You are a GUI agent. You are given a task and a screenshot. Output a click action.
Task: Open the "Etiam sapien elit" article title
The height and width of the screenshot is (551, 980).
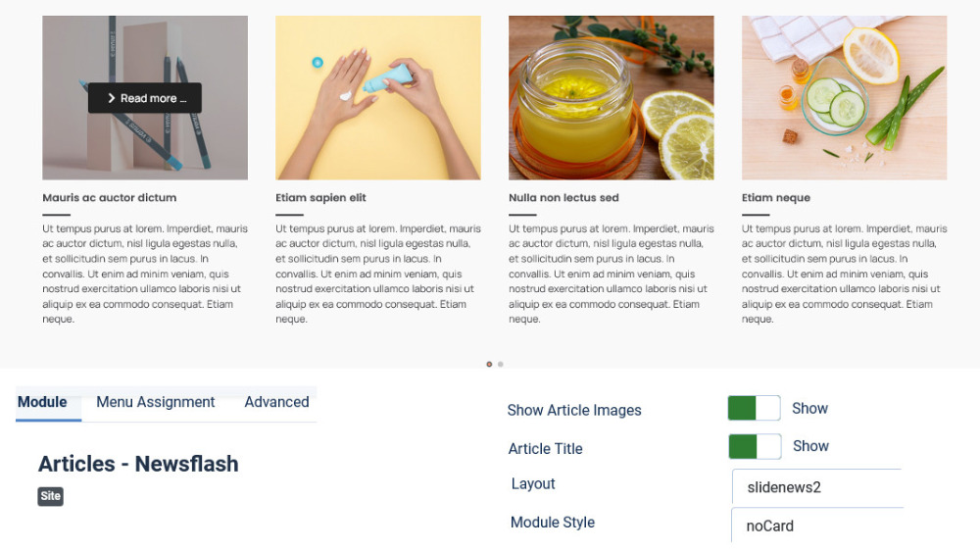coord(320,198)
